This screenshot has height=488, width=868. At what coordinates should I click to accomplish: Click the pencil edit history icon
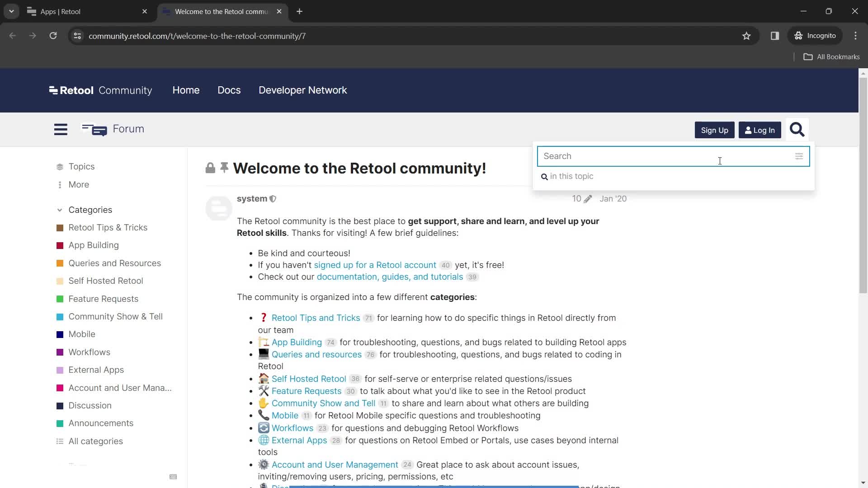[x=588, y=199]
